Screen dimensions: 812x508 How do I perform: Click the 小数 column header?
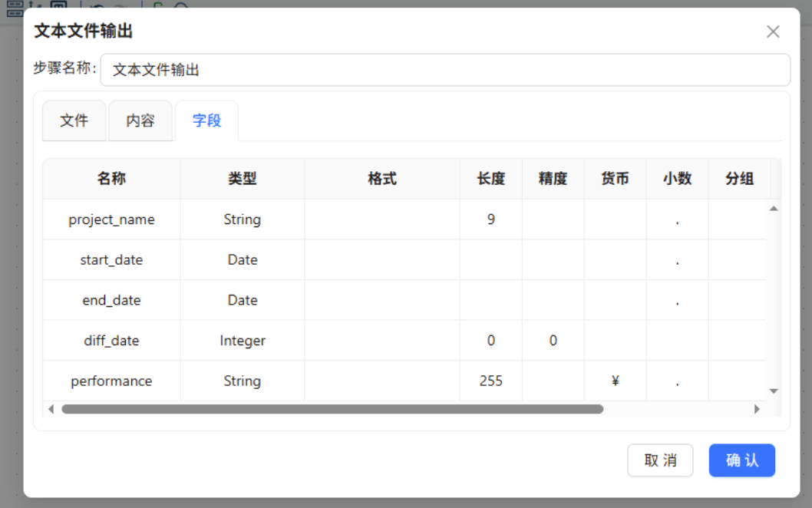pos(678,179)
